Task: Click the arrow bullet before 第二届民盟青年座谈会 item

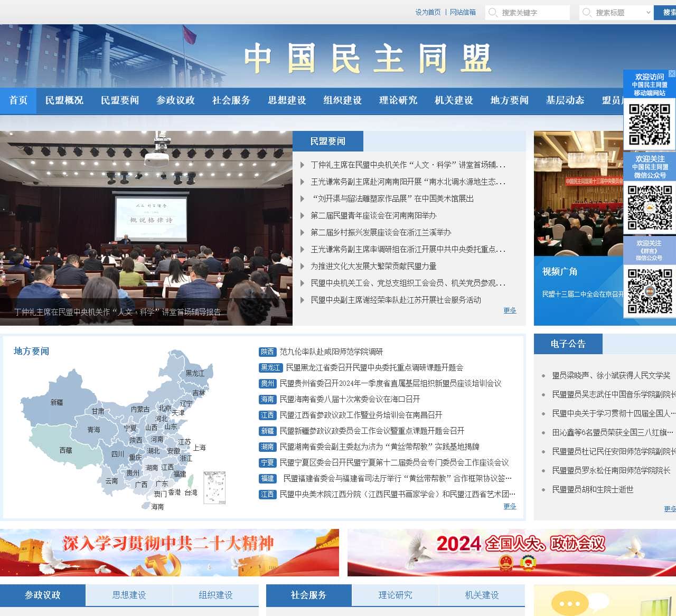Action: tap(303, 216)
